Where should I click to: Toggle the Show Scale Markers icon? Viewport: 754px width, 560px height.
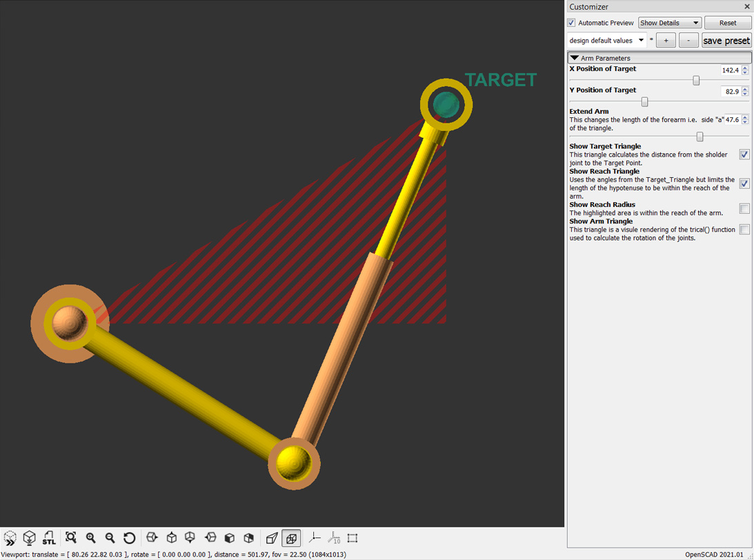[334, 538]
